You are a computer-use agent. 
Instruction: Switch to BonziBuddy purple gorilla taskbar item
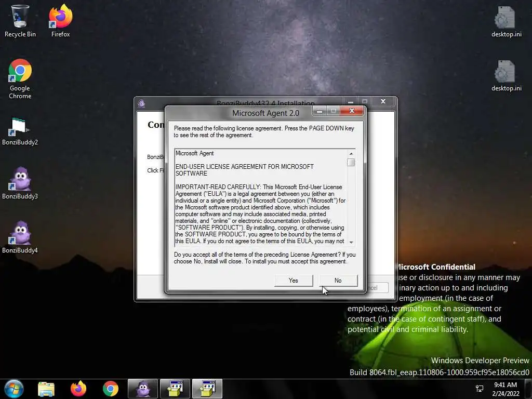point(143,389)
